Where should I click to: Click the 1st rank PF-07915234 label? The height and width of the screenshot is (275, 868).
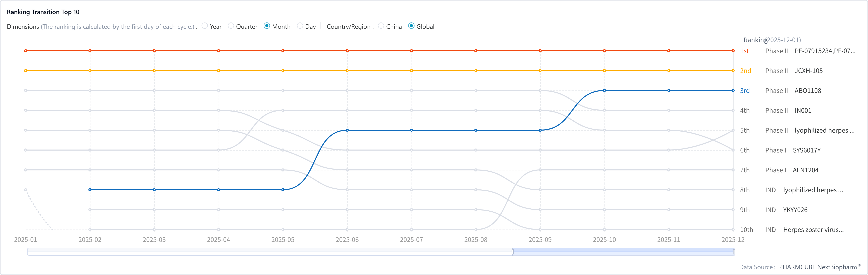pyautogui.click(x=825, y=51)
